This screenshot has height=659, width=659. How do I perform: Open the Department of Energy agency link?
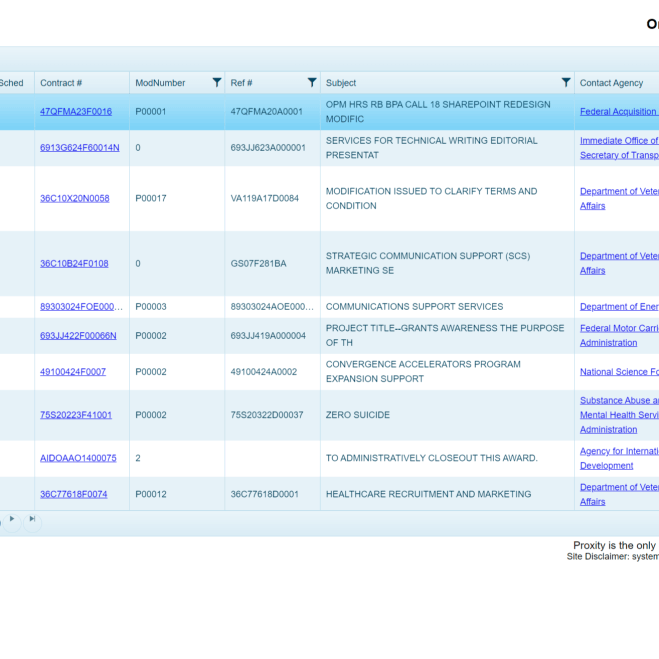coord(619,307)
